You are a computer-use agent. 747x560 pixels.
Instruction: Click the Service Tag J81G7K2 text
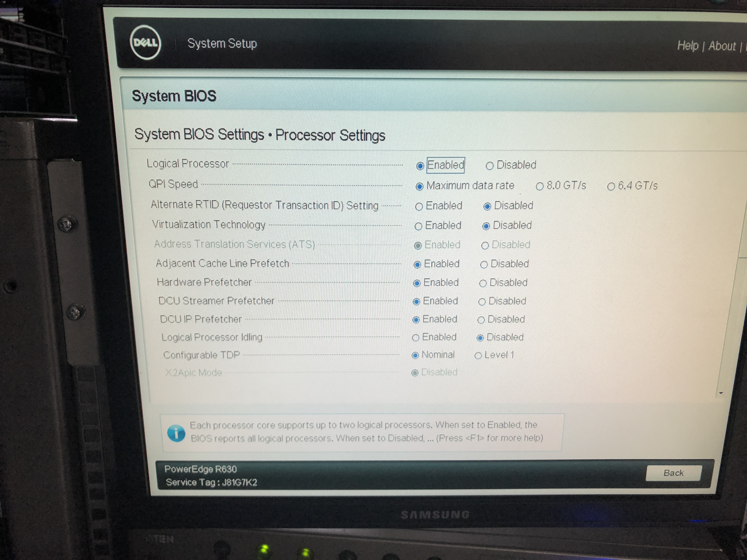point(211,482)
